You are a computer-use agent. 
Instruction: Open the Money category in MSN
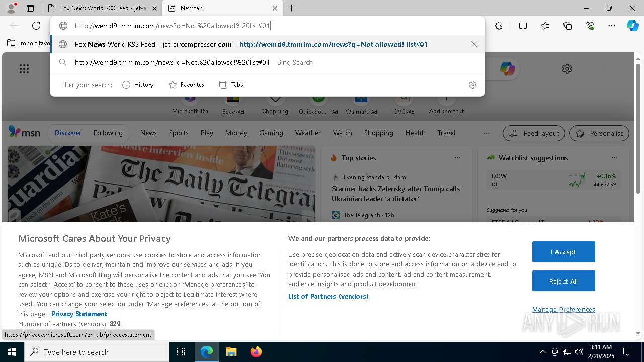[236, 133]
